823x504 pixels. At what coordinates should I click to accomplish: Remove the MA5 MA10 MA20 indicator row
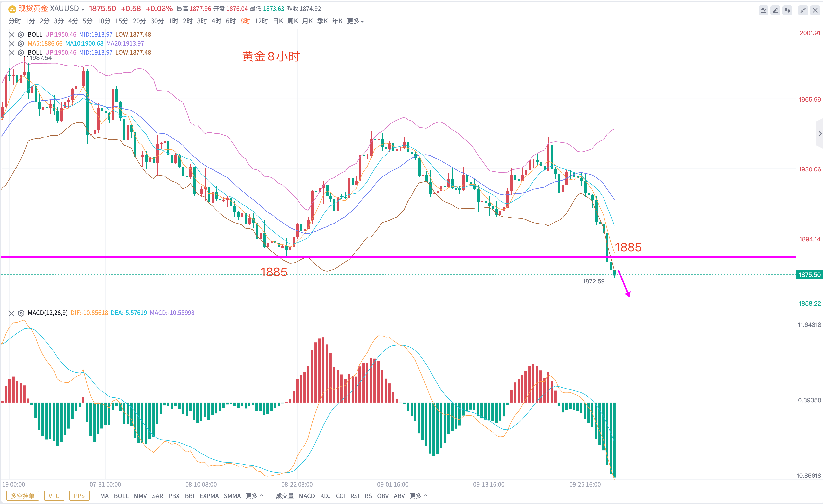point(11,43)
